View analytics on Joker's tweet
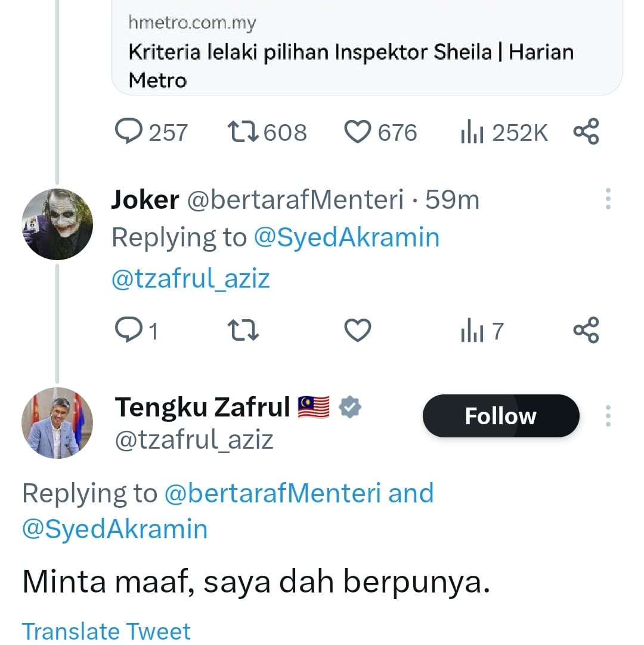 471,331
